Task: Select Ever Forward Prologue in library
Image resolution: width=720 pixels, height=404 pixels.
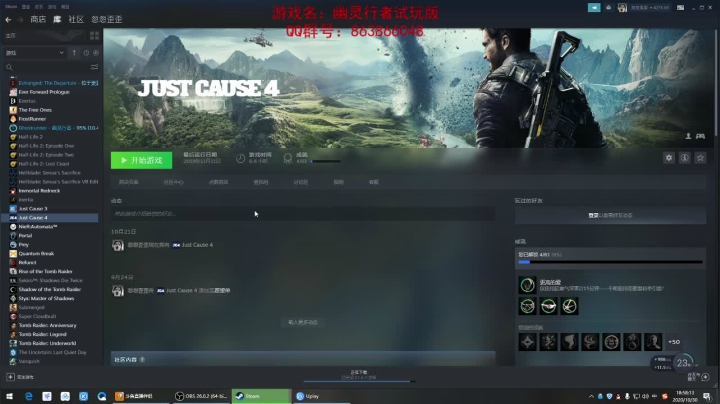Action: point(44,92)
